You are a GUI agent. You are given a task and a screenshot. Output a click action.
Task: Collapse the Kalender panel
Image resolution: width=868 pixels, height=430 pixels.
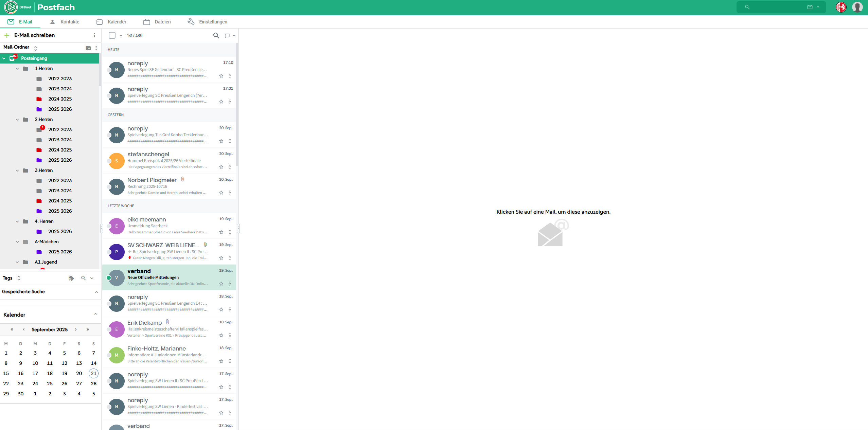(95, 314)
